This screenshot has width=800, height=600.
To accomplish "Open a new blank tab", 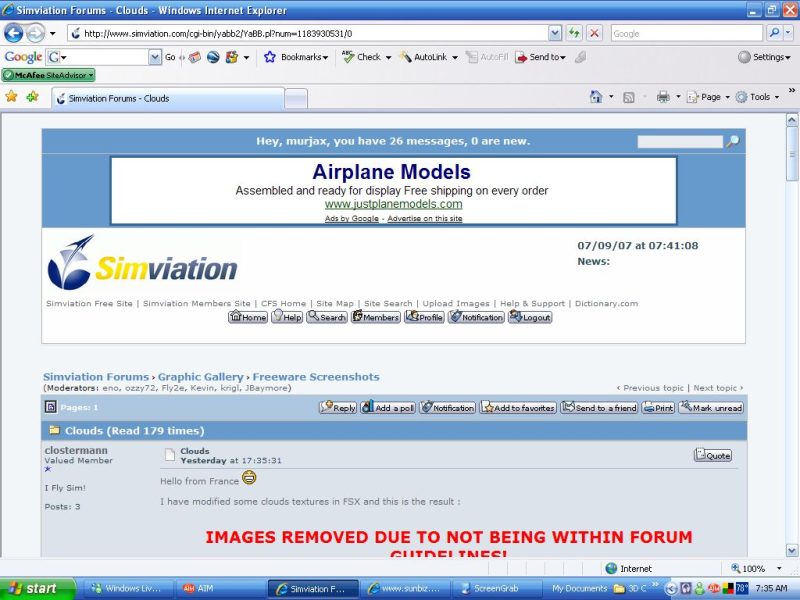I will point(296,99).
